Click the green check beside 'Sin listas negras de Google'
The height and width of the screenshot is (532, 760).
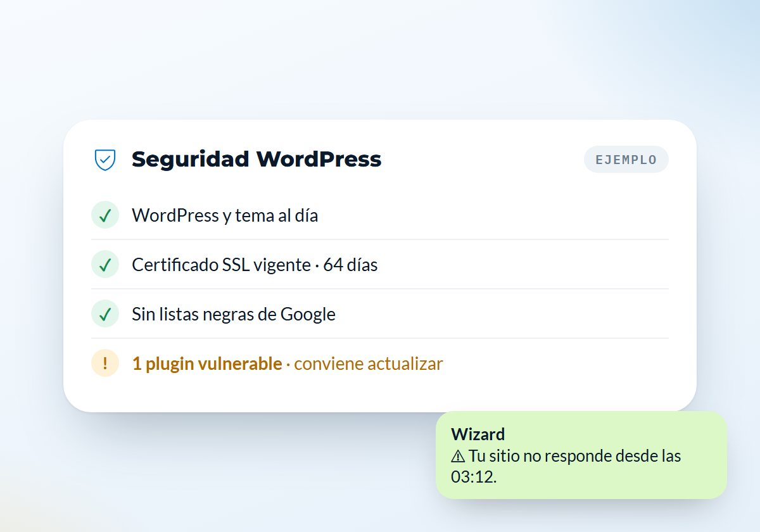[x=105, y=314]
